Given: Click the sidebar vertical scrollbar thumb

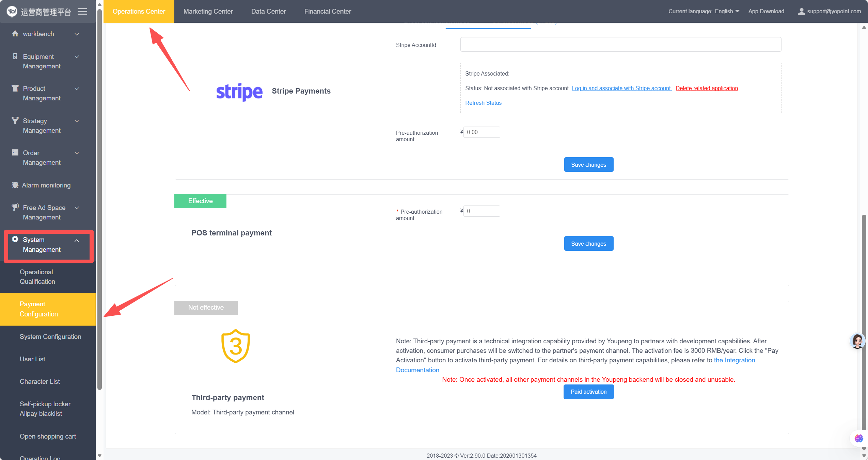Looking at the screenshot, I should (x=99, y=199).
